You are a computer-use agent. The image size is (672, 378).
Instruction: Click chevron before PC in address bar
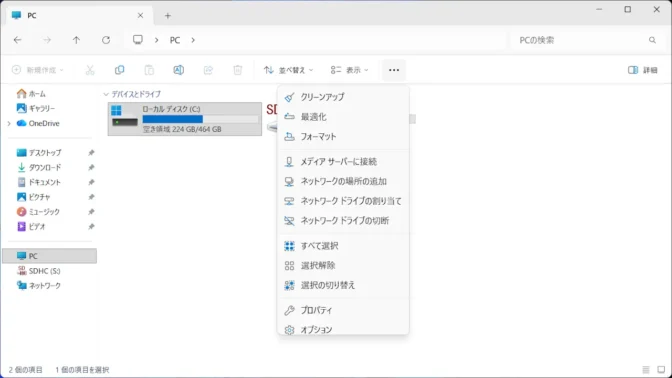pyautogui.click(x=156, y=40)
